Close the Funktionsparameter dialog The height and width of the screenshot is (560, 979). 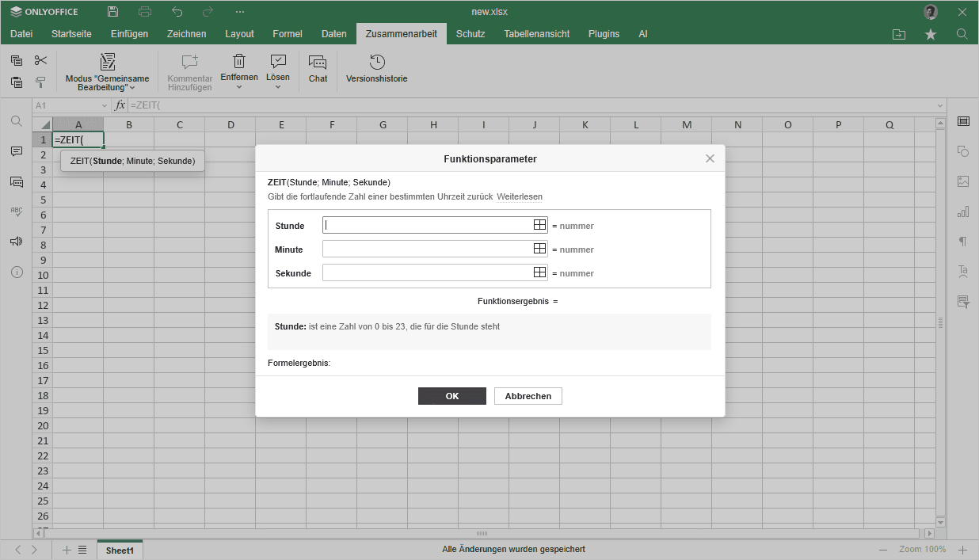click(x=710, y=158)
